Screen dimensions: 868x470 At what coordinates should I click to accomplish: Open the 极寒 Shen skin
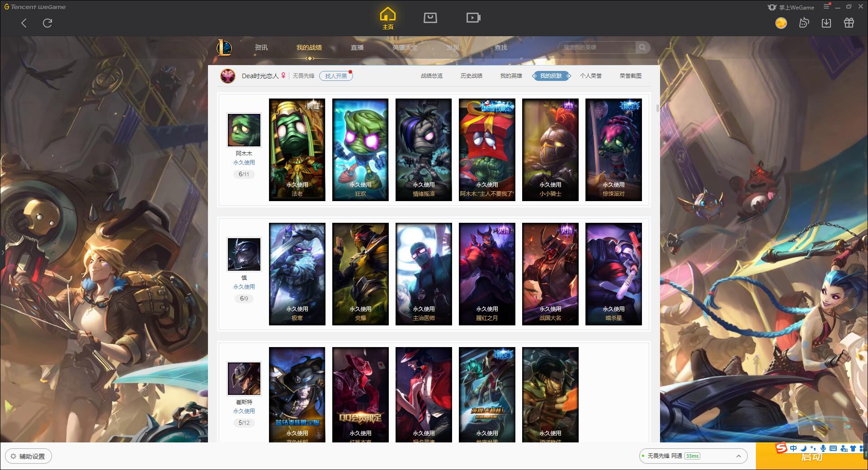(x=297, y=274)
